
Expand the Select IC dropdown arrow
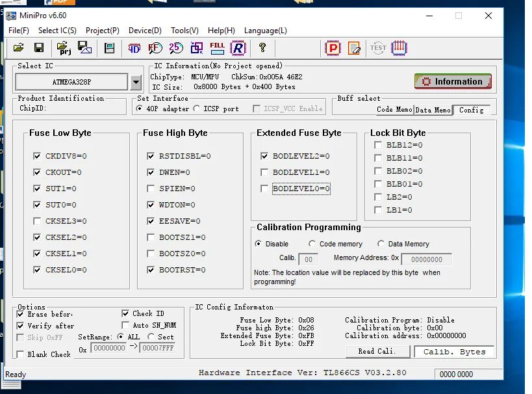pyautogui.click(x=136, y=82)
